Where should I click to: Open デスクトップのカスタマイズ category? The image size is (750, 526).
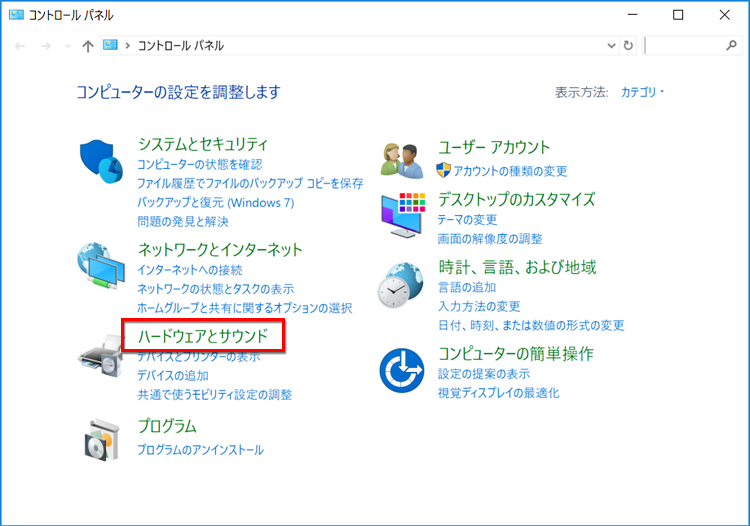[x=517, y=199]
